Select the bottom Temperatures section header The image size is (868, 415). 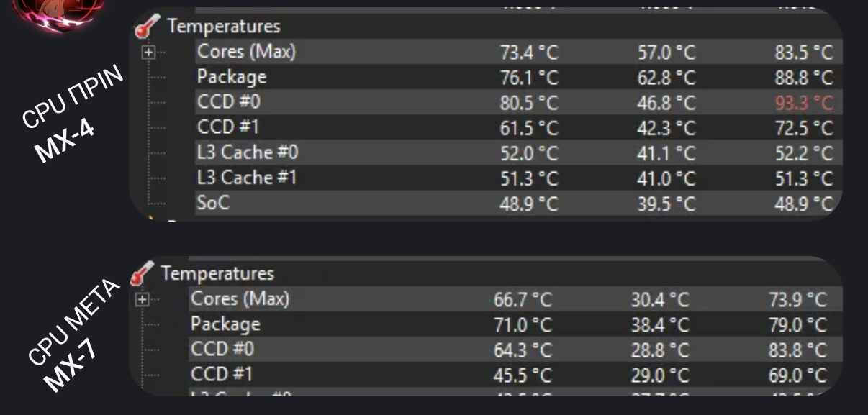217,274
